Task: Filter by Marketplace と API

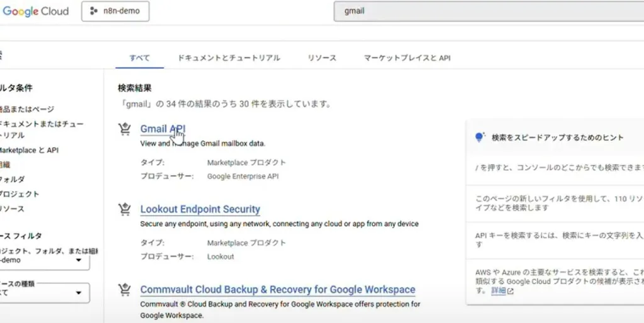Action: point(29,150)
